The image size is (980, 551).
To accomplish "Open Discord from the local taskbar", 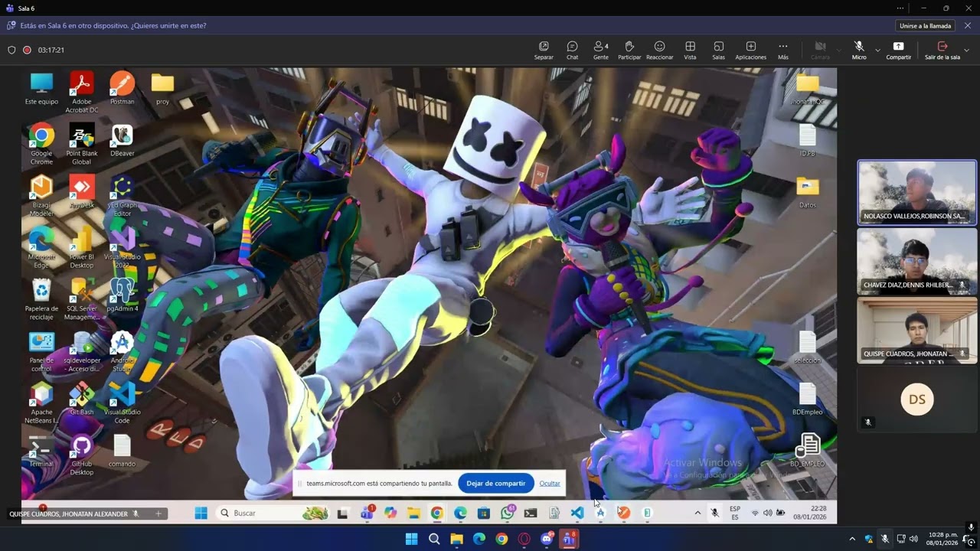I will click(x=547, y=539).
